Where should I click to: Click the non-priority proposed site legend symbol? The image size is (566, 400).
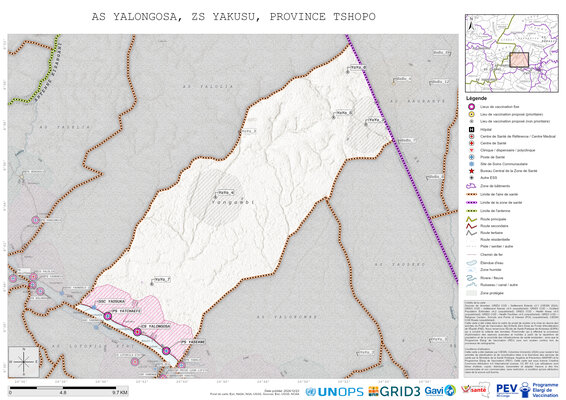pos(471,122)
